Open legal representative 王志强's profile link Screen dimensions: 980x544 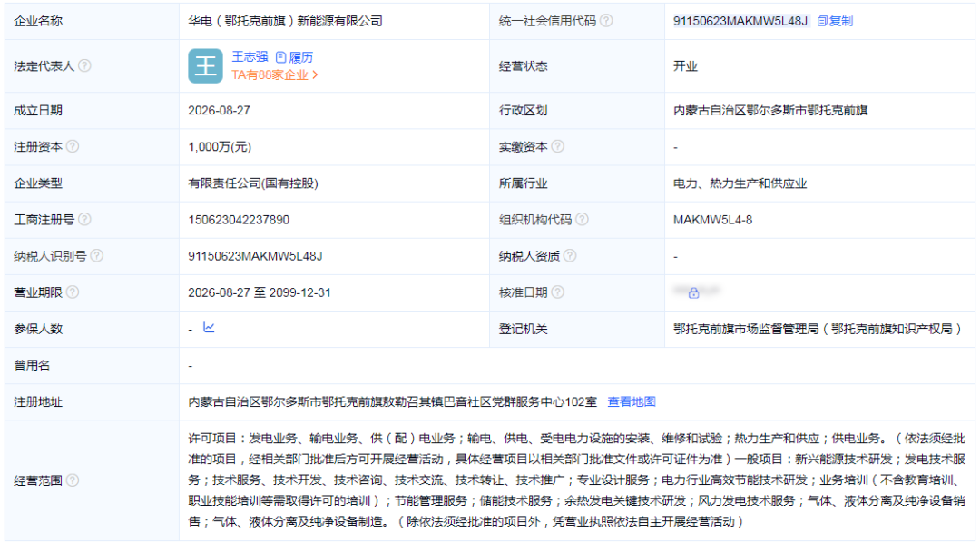click(x=250, y=56)
